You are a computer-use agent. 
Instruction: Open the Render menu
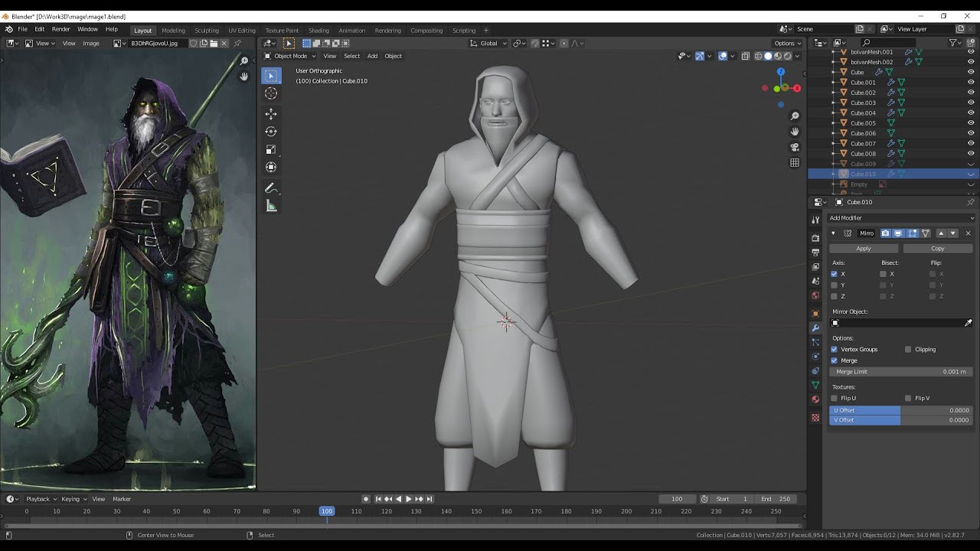tap(60, 29)
